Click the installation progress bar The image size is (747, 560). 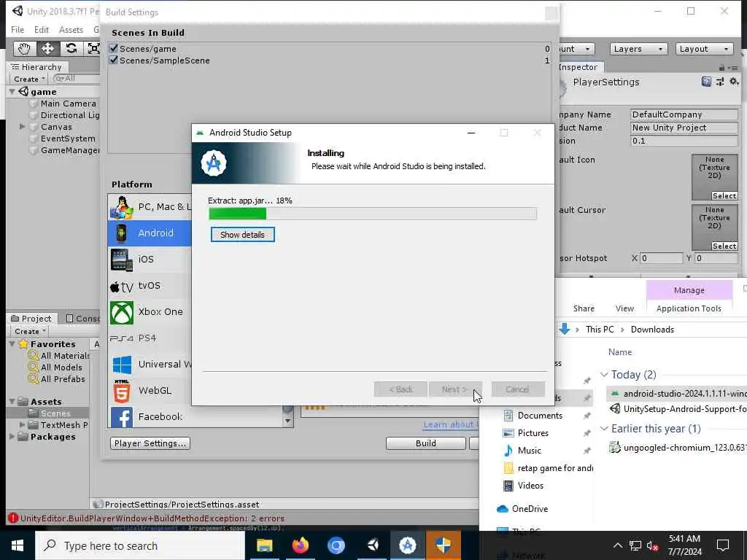point(373,214)
